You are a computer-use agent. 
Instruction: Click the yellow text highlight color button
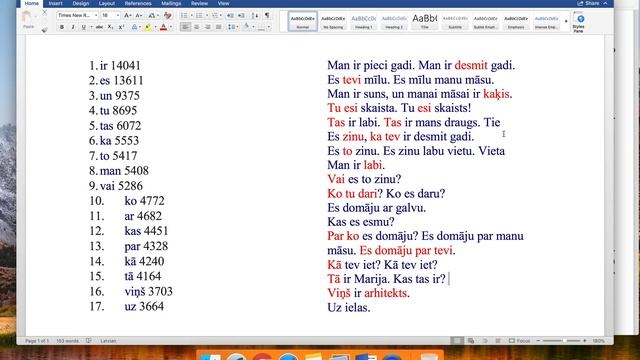[148, 27]
